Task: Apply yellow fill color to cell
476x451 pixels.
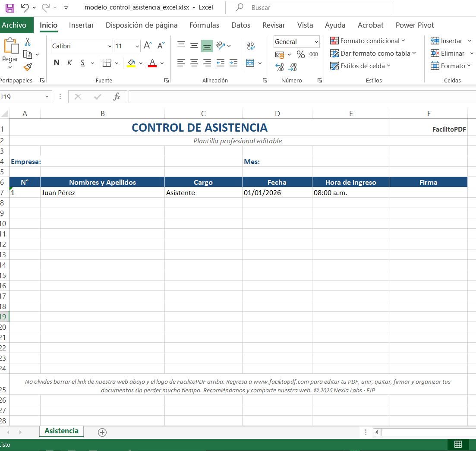Action: pyautogui.click(x=131, y=63)
